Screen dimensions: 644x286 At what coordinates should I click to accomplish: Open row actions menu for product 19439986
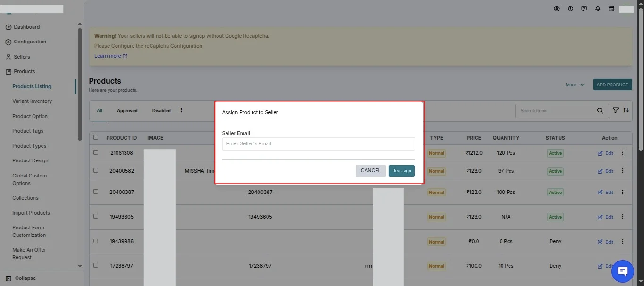tap(622, 241)
